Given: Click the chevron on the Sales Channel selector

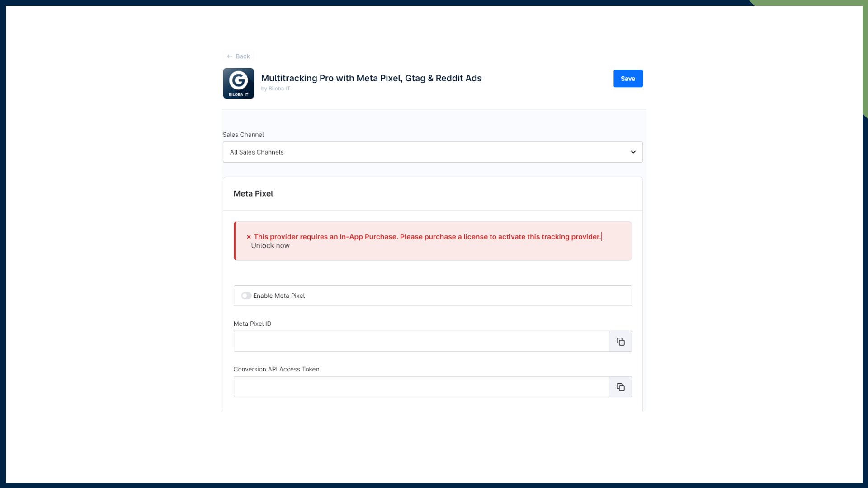Looking at the screenshot, I should point(633,152).
